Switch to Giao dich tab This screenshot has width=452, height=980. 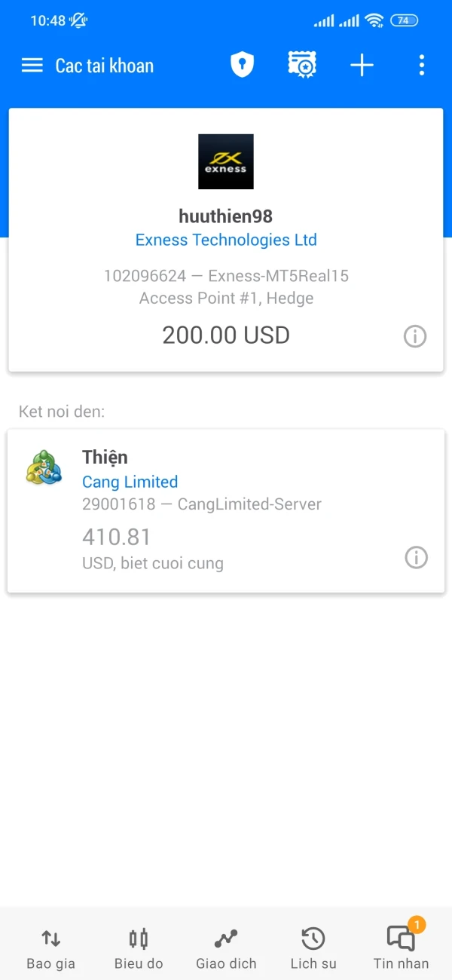(x=226, y=948)
